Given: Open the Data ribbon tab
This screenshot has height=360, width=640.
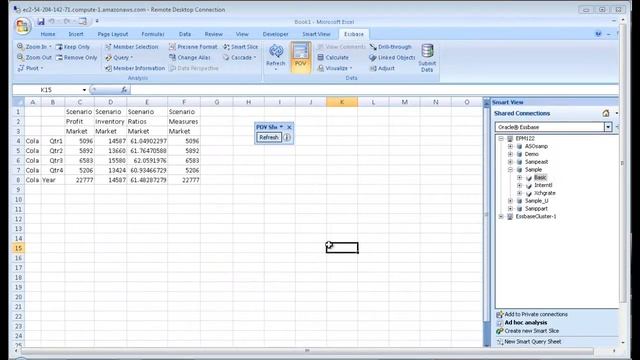Looking at the screenshot, I should (185, 34).
